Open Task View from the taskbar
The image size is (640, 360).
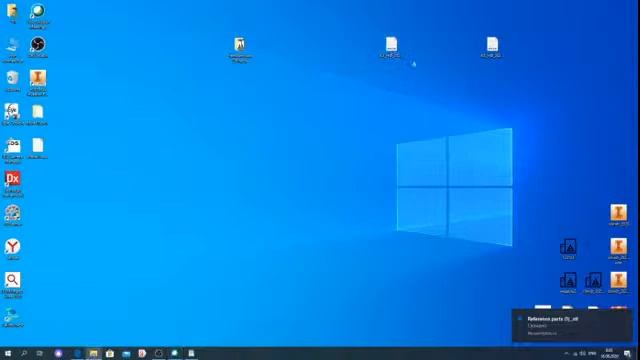click(40, 353)
